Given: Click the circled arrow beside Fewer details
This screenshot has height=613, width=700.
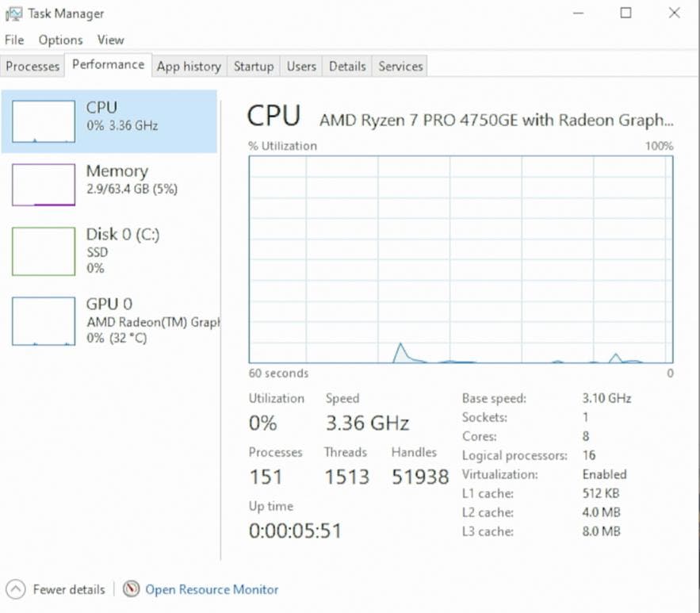Looking at the screenshot, I should pos(14,589).
